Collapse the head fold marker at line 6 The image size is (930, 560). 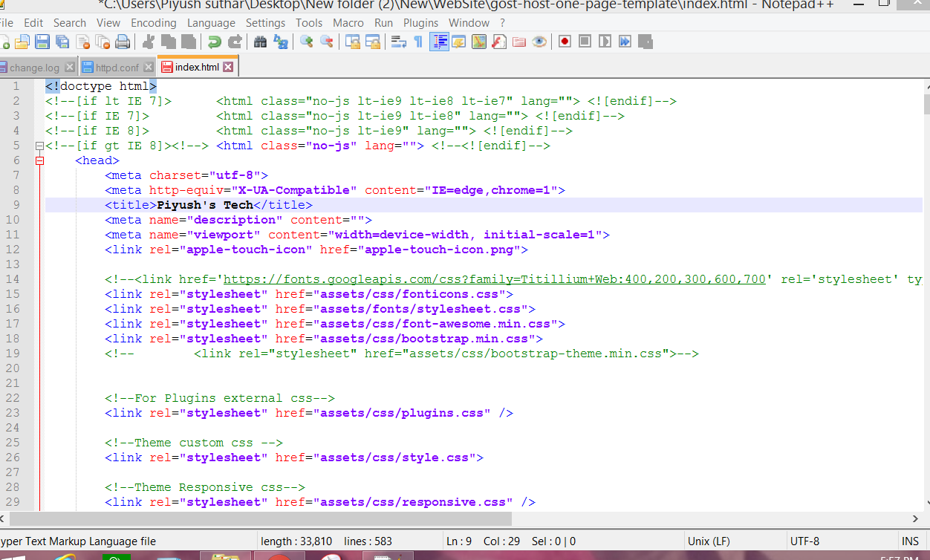coord(39,160)
